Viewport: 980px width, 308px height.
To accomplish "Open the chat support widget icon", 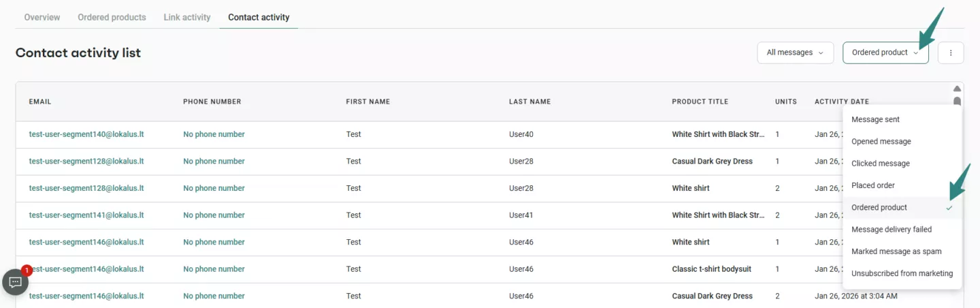I will [16, 282].
